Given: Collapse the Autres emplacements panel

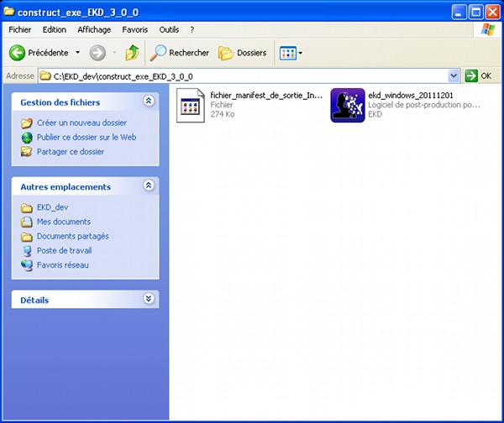Looking at the screenshot, I should point(148,185).
